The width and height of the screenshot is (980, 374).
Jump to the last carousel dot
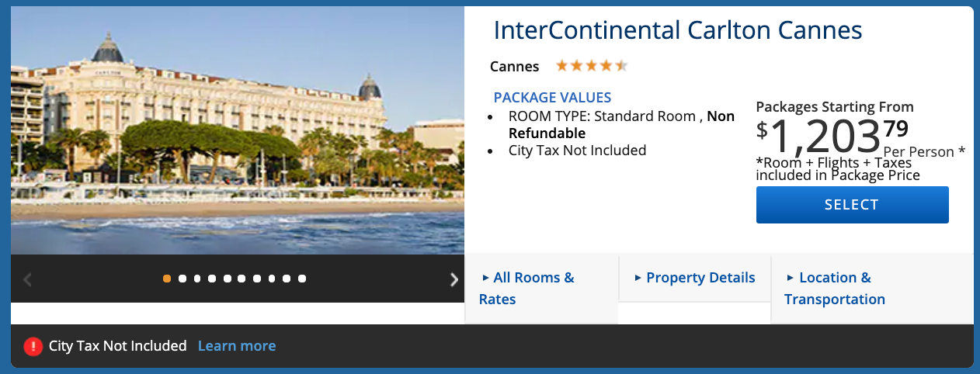302,279
